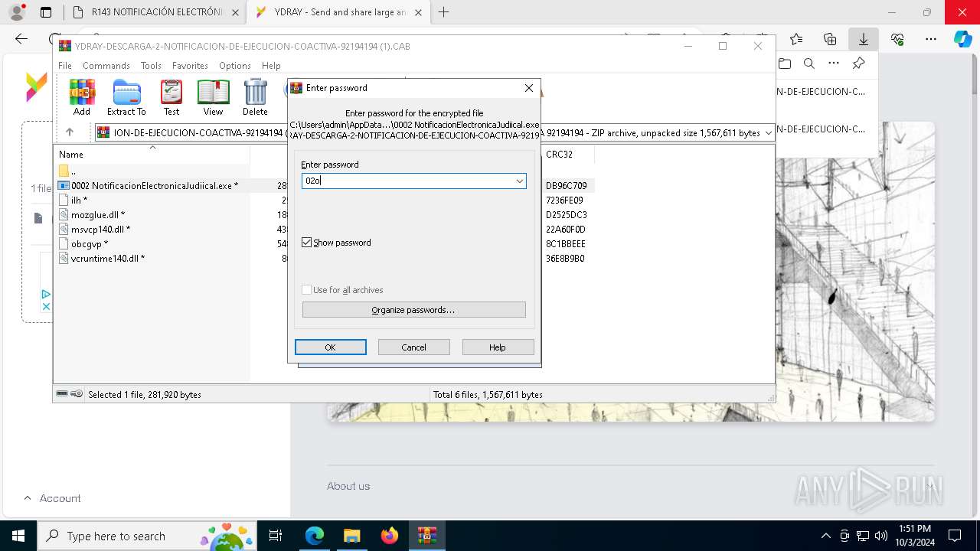Viewport: 980px width, 551px height.
Task: Open the Options menu
Action: pyautogui.click(x=235, y=66)
